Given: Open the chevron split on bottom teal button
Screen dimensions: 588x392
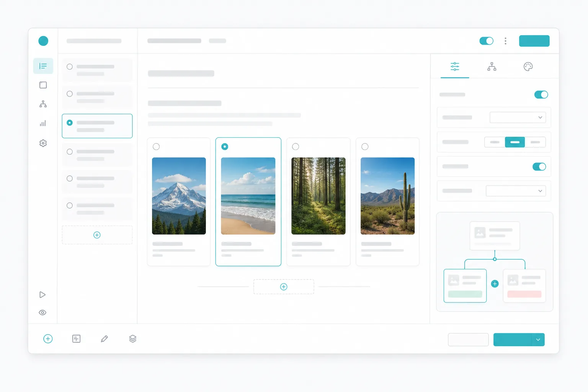Looking at the screenshot, I should pos(538,340).
